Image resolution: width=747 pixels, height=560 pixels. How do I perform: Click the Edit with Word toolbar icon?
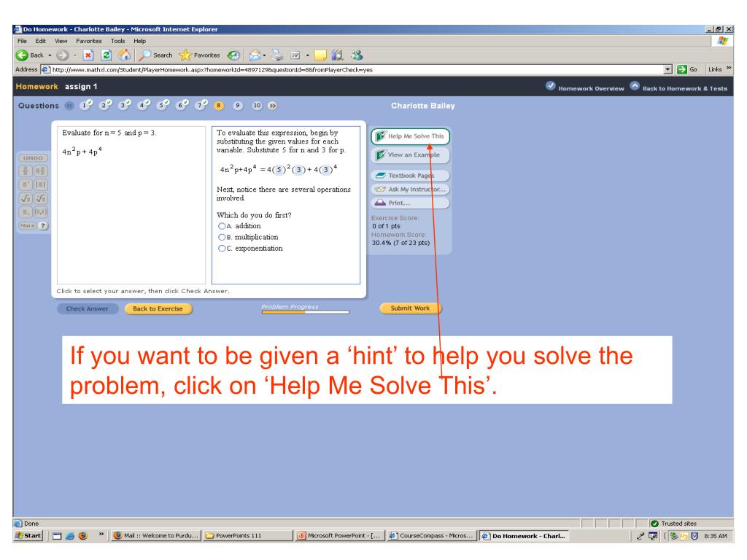[295, 55]
